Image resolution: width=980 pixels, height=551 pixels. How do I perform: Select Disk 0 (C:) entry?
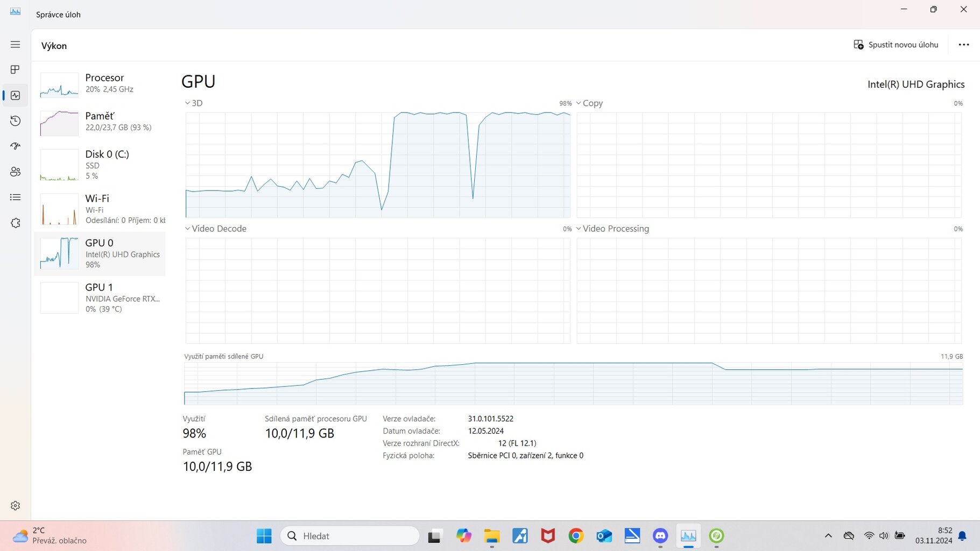tap(100, 164)
